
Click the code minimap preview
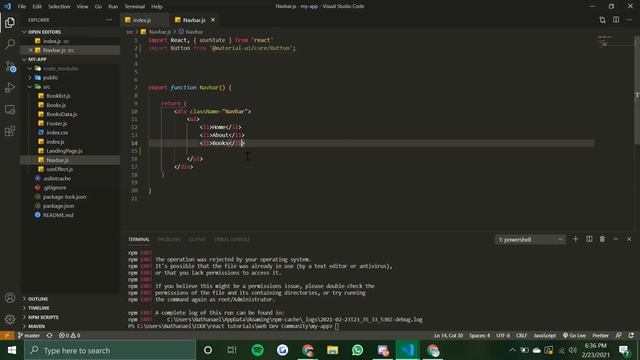click(615, 41)
